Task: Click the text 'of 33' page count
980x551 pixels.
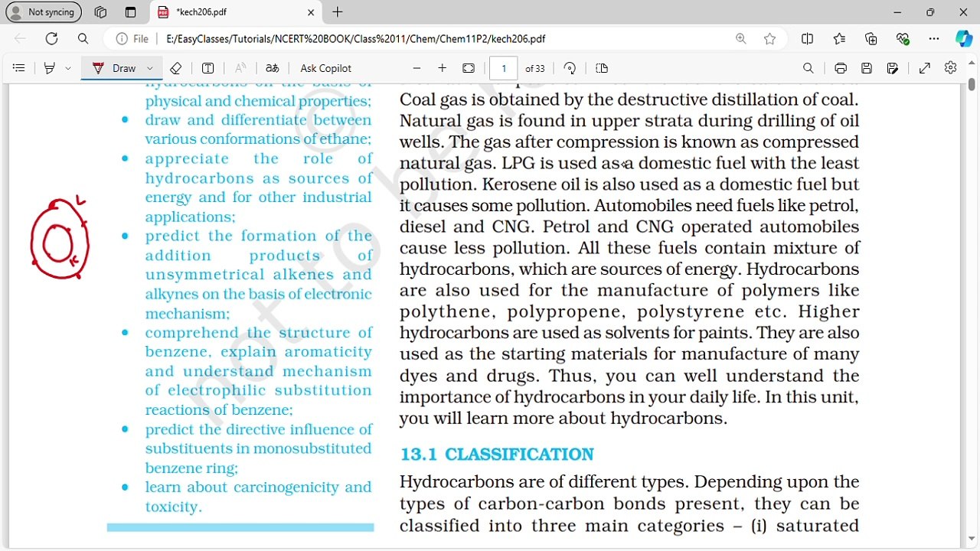Action: (535, 68)
